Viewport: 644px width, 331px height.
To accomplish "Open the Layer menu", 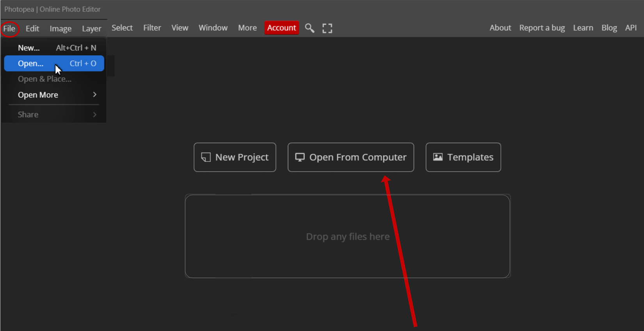I will tap(92, 28).
